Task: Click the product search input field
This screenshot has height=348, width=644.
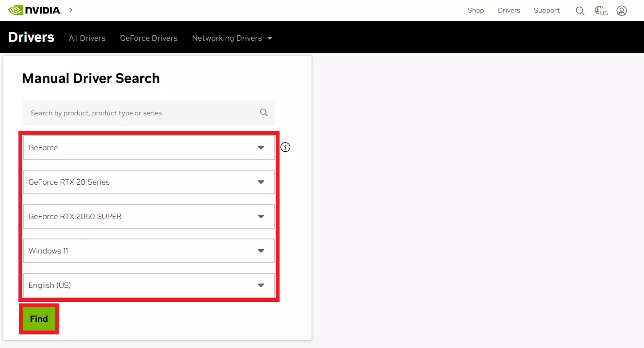Action: (141, 113)
